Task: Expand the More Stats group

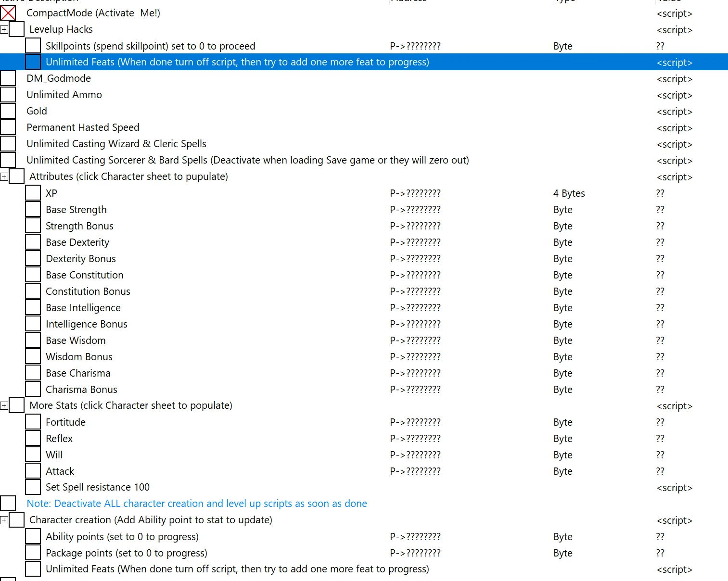Action: click(x=4, y=405)
